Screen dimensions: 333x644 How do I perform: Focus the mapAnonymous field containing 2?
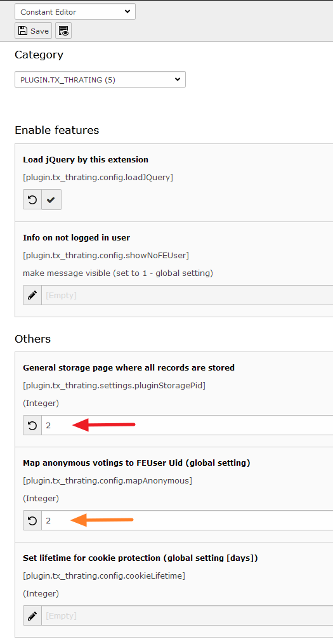tap(187, 521)
